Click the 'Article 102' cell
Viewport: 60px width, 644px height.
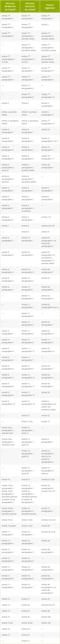50,623
